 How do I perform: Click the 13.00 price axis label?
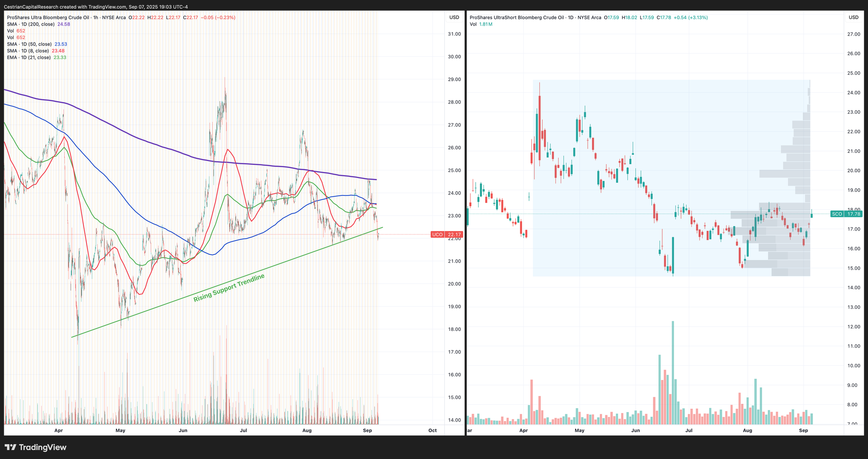854,307
